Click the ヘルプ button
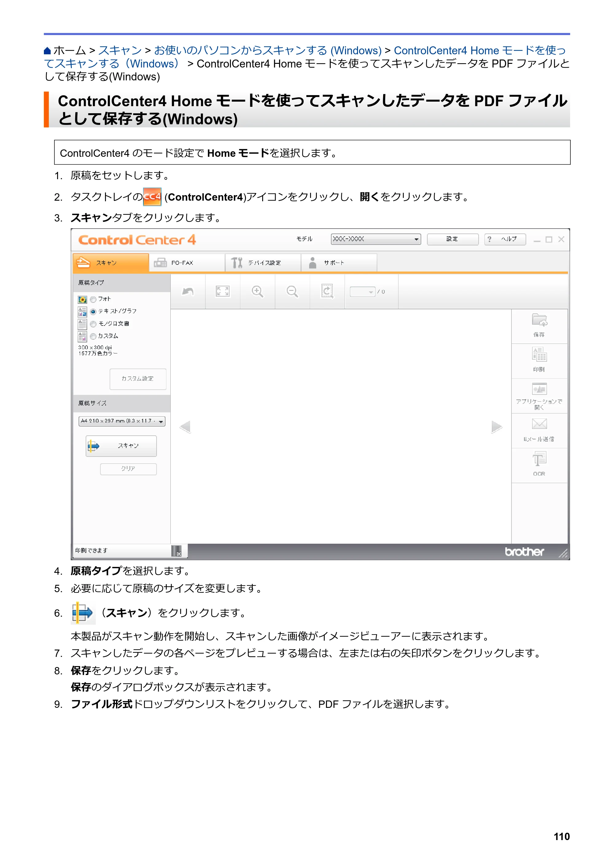The image size is (614, 868). pyautogui.click(x=505, y=239)
